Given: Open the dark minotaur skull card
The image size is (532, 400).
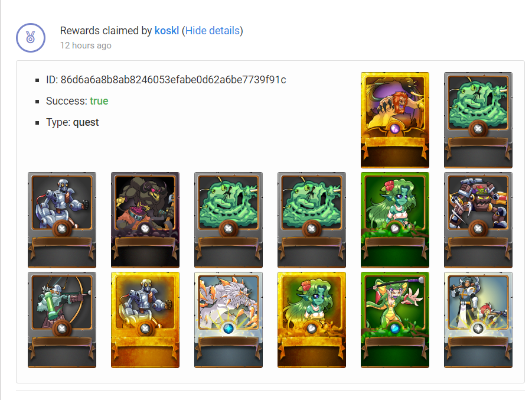Looking at the screenshot, I should [x=145, y=220].
